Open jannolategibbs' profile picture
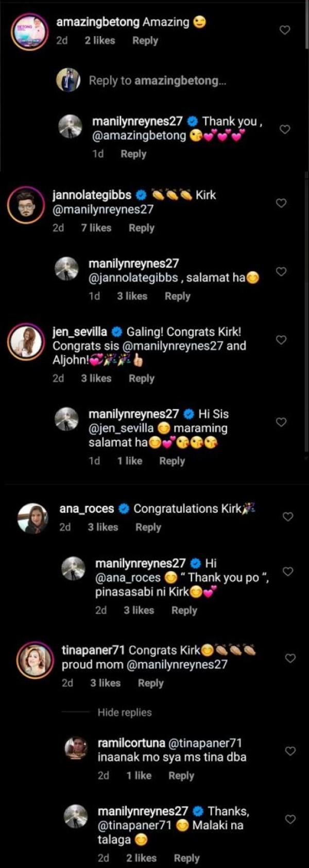Viewport: 309px width, 868px height. (x=25, y=205)
